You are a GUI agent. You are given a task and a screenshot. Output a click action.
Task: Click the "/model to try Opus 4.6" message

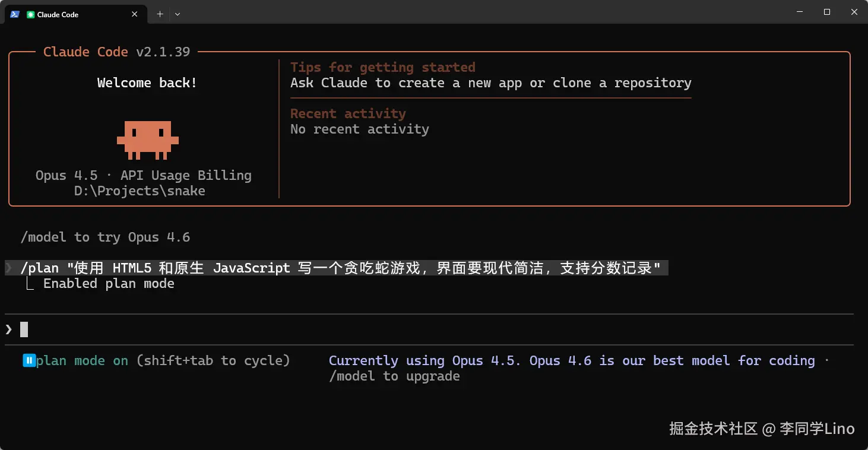(105, 237)
